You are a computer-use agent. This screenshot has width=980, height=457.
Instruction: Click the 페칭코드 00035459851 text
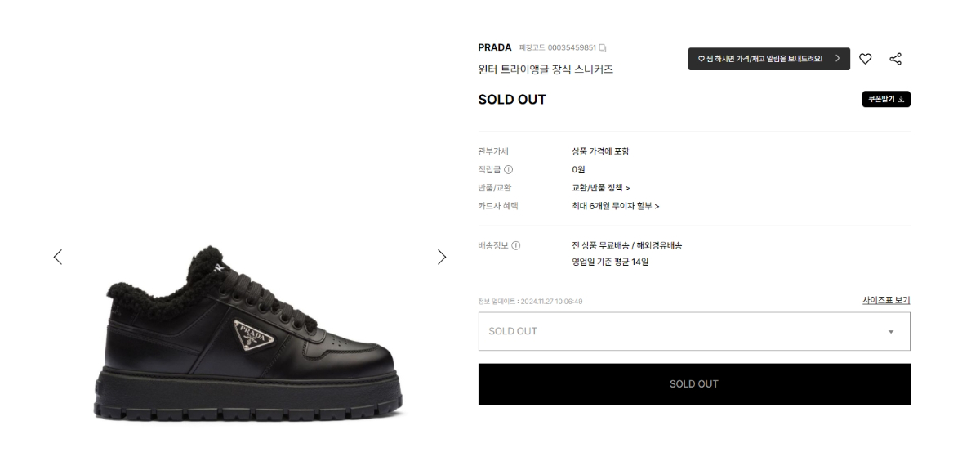coord(558,47)
